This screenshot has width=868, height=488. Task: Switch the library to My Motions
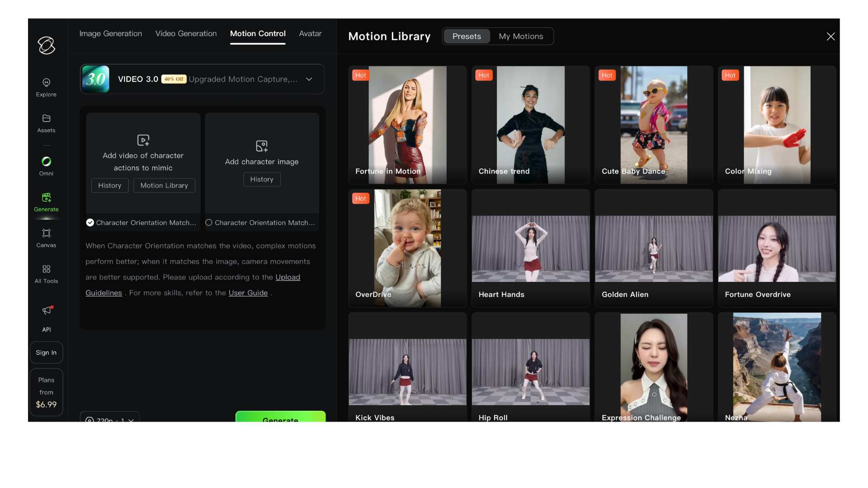[521, 36]
